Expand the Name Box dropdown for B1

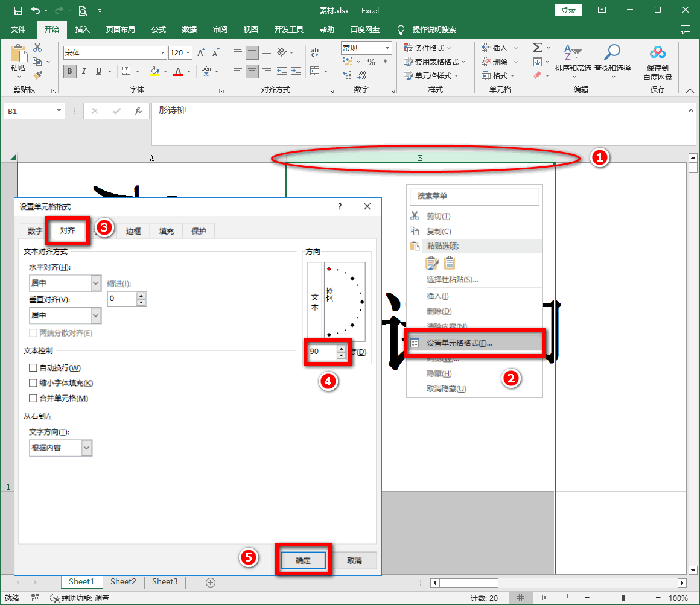pyautogui.click(x=59, y=110)
